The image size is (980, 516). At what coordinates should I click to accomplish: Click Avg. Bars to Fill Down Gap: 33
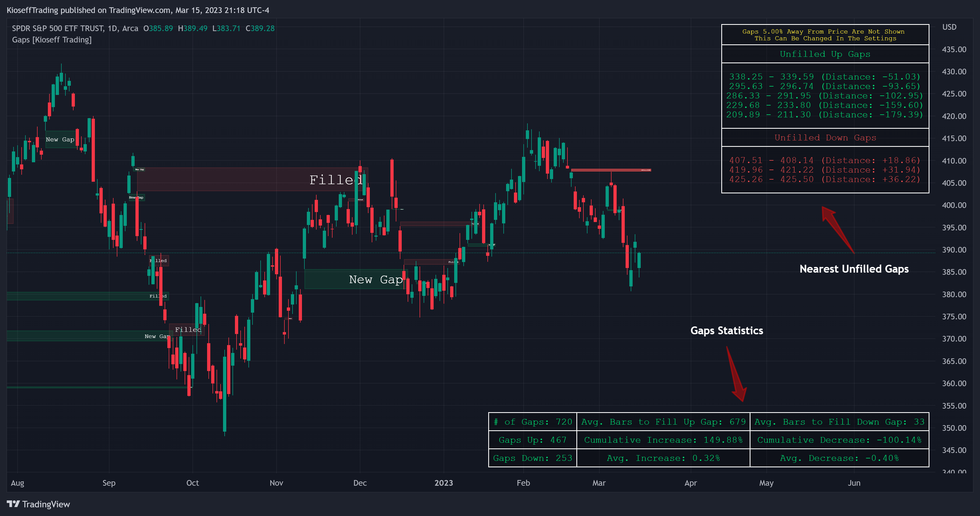click(x=839, y=422)
